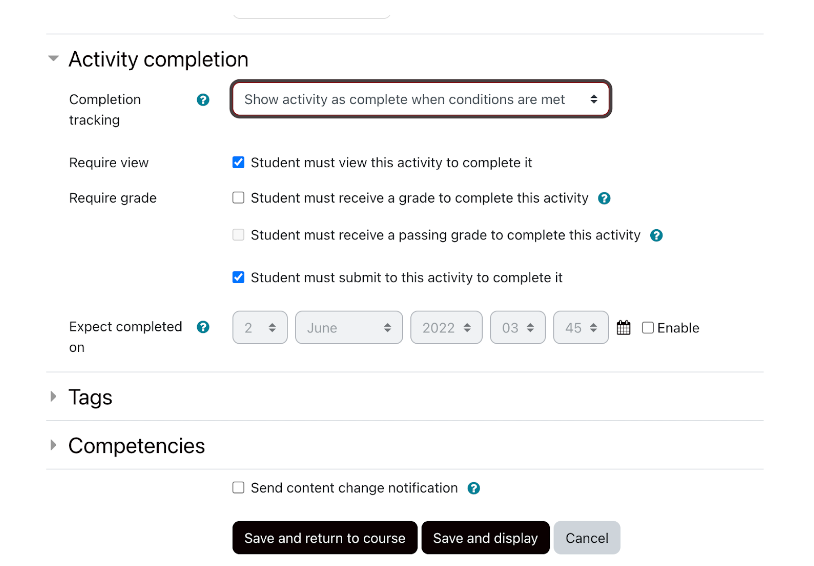Click help icon beside Completion tracking
This screenshot has width=814, height=566.
pyautogui.click(x=203, y=100)
